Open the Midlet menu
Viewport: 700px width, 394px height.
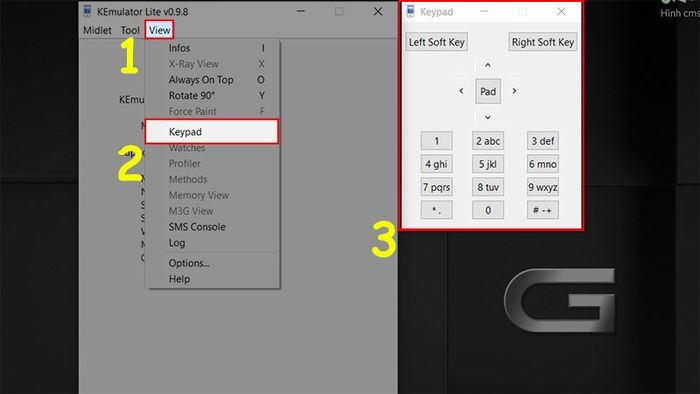click(97, 30)
